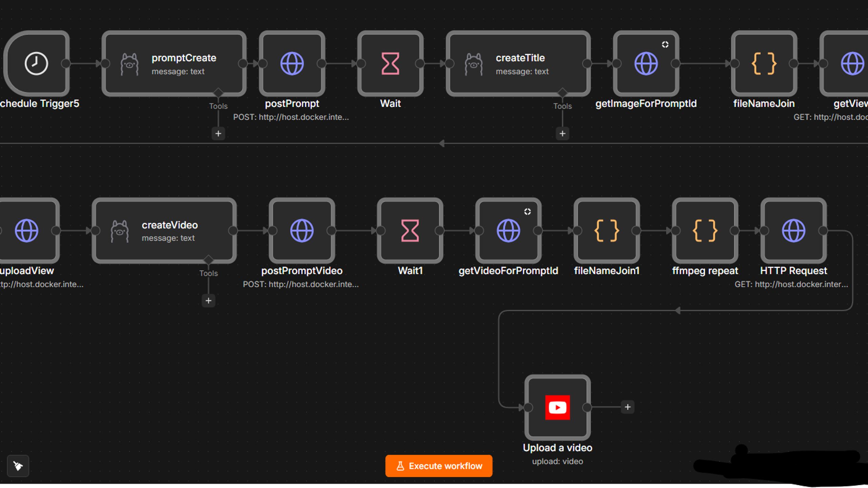This screenshot has height=488, width=868.
Task: Click the createTitle Tools diamond connector
Action: 563,93
